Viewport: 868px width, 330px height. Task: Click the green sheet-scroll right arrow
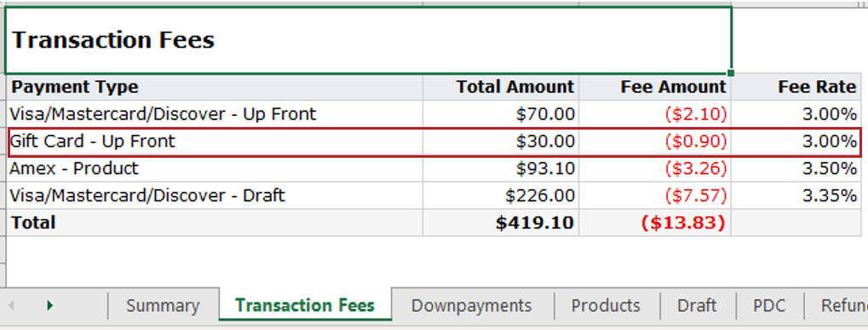pyautogui.click(x=50, y=305)
